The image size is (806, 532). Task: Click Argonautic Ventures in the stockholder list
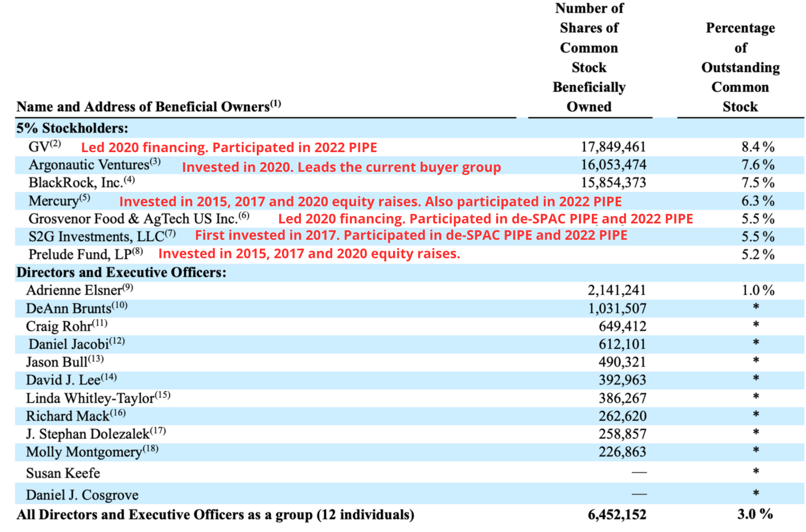coord(89,165)
